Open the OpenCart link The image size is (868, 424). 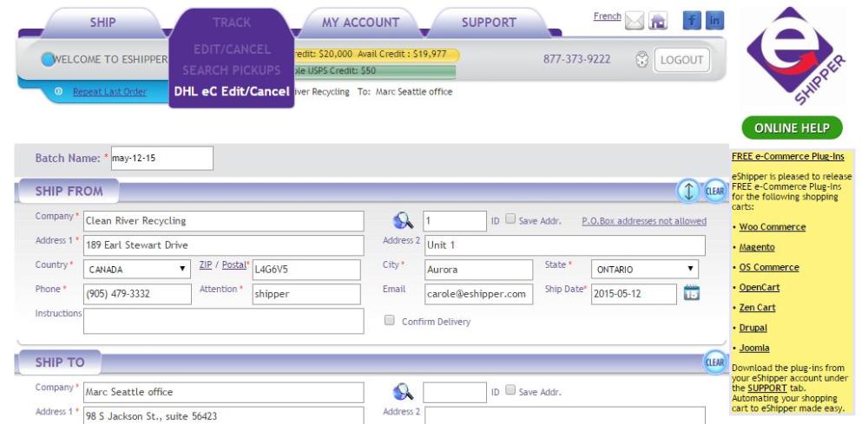tap(759, 288)
